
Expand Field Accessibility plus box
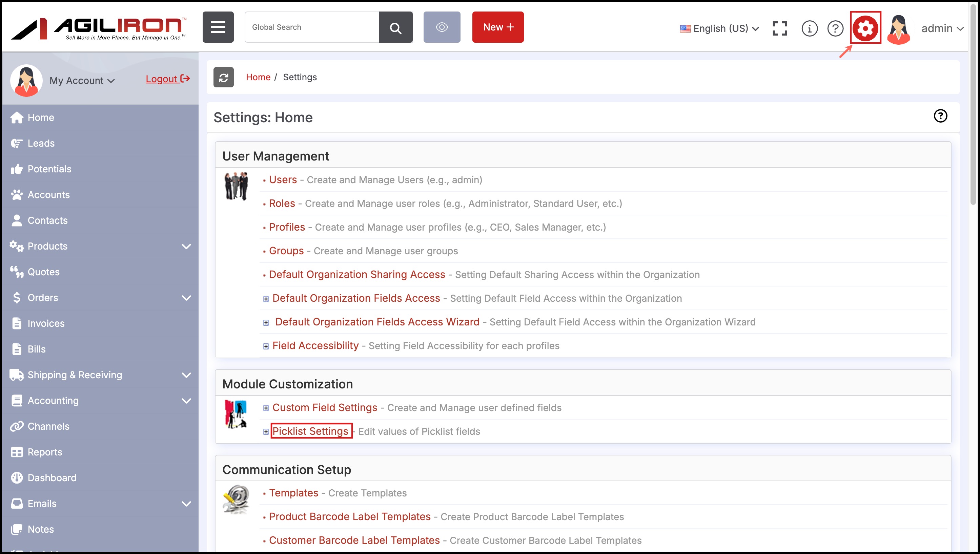coord(266,346)
